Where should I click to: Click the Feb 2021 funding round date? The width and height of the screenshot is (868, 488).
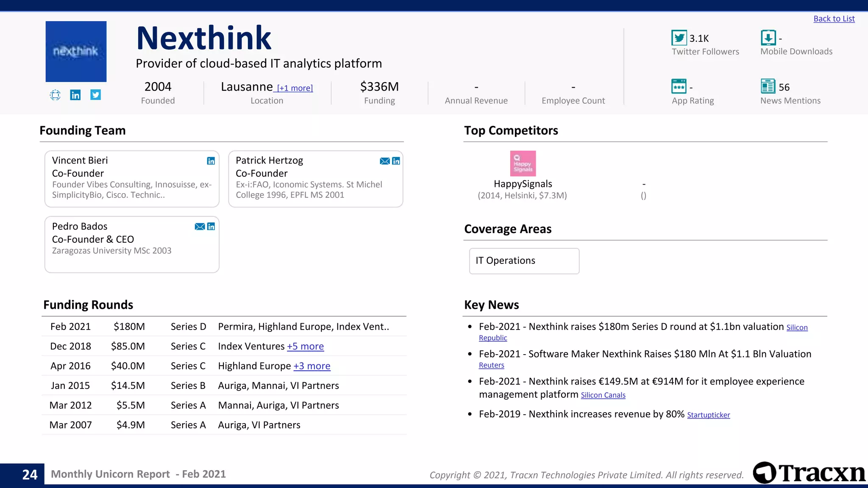tap(70, 327)
